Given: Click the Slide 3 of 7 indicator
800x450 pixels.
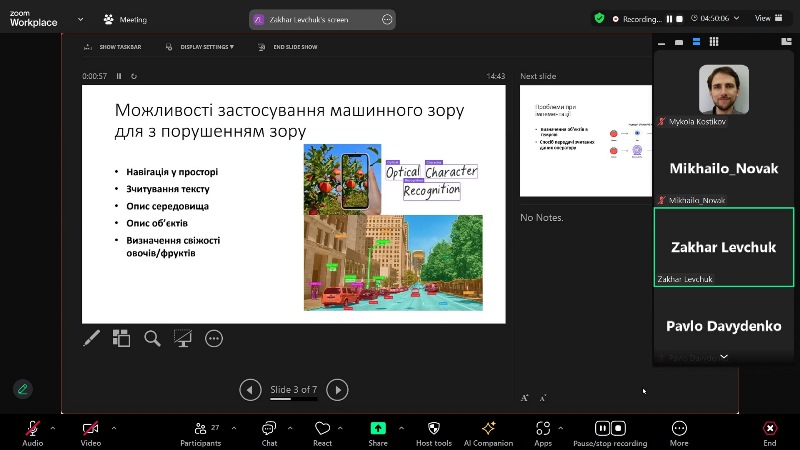Looking at the screenshot, I should tap(293, 389).
